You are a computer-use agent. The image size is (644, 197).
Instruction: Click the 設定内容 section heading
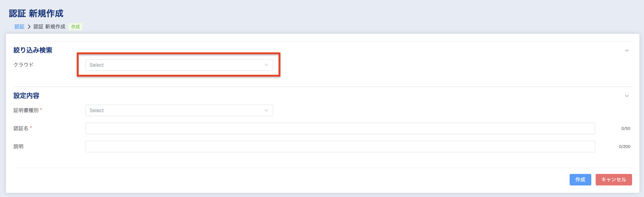(x=26, y=96)
